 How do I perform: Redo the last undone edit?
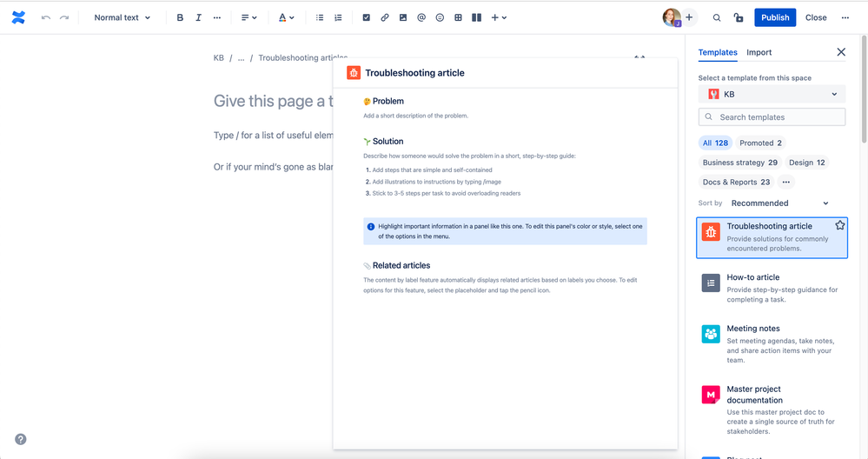(64, 17)
